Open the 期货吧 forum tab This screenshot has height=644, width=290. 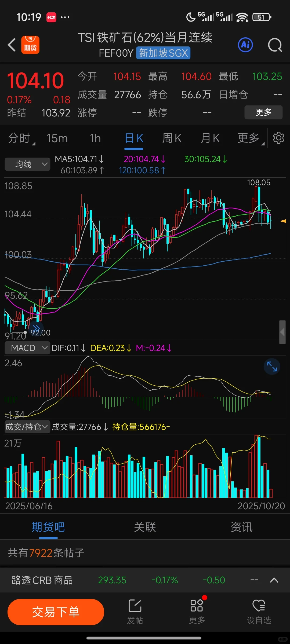pos(48,527)
